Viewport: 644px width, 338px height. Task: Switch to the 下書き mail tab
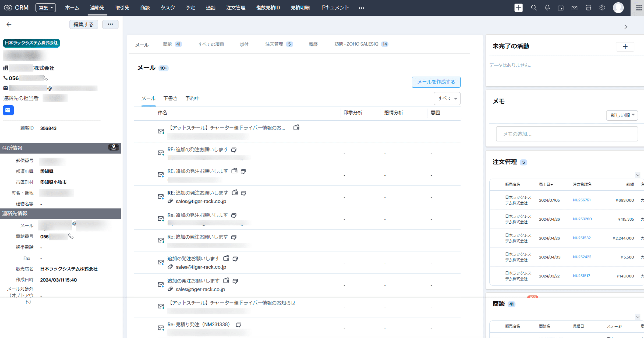[170, 98]
